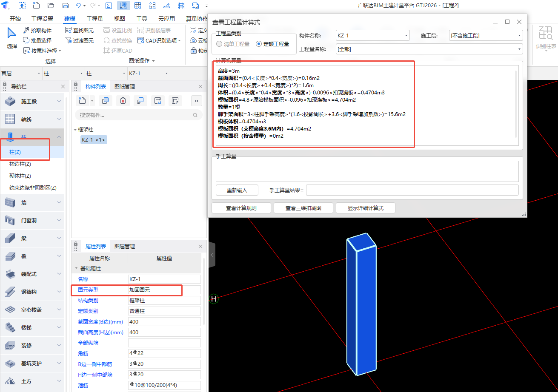Close the 构件列表 panel
Image resolution: width=558 pixels, height=392 pixels.
pyautogui.click(x=201, y=86)
